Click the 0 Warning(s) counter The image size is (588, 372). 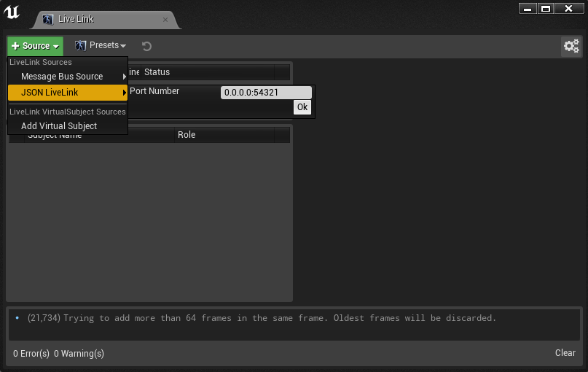click(x=79, y=354)
